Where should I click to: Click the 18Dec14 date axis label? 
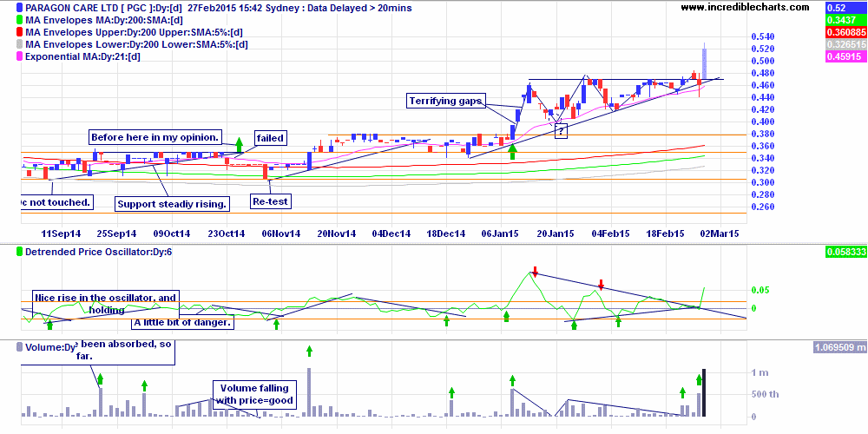coord(446,234)
